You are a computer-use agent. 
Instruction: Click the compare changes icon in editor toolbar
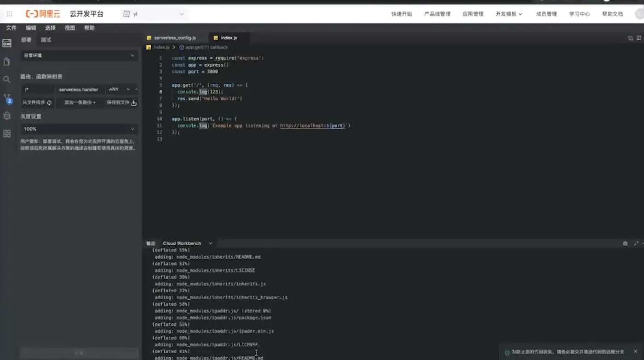630,38
